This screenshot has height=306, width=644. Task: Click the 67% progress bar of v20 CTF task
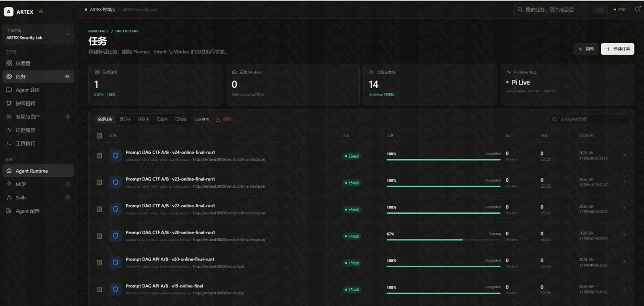[444, 240]
